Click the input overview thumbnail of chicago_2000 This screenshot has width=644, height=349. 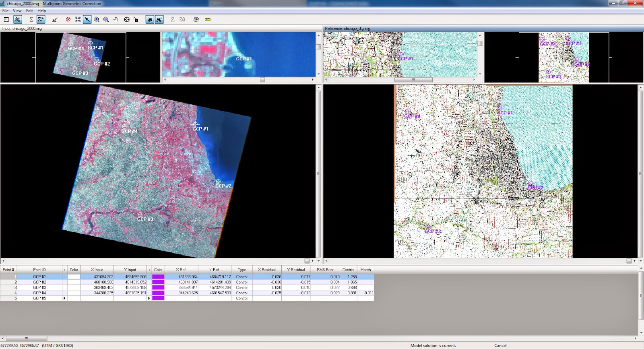click(x=80, y=57)
